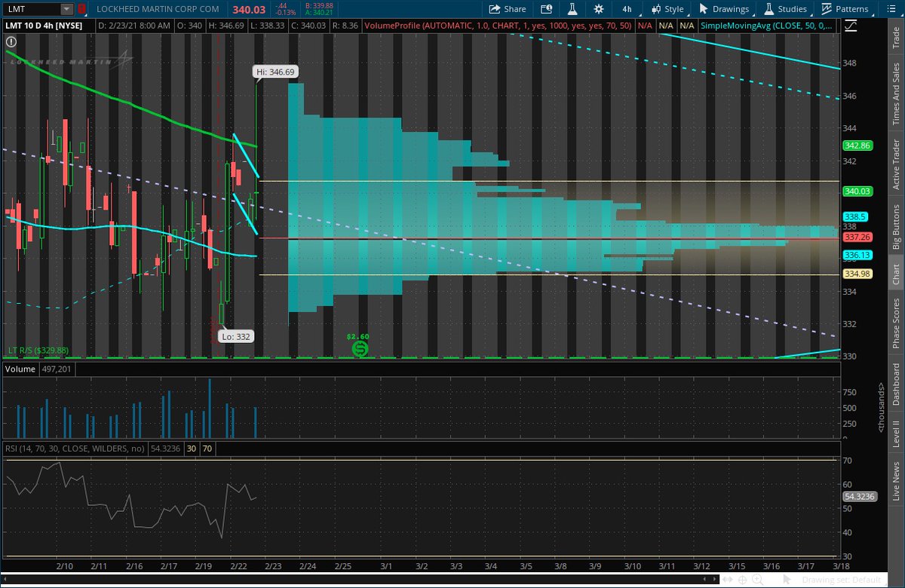The width and height of the screenshot is (905, 588).
Task: Open the Level II side tab
Action: [x=895, y=436]
